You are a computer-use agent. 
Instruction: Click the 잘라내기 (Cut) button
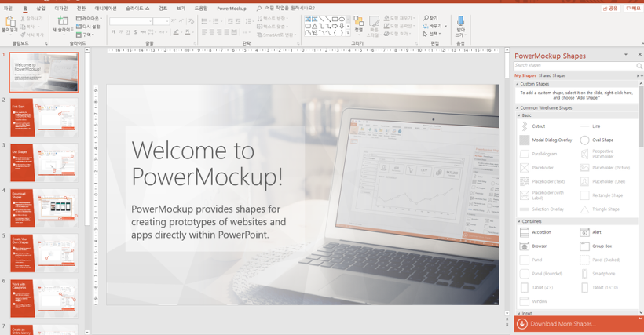click(31, 19)
